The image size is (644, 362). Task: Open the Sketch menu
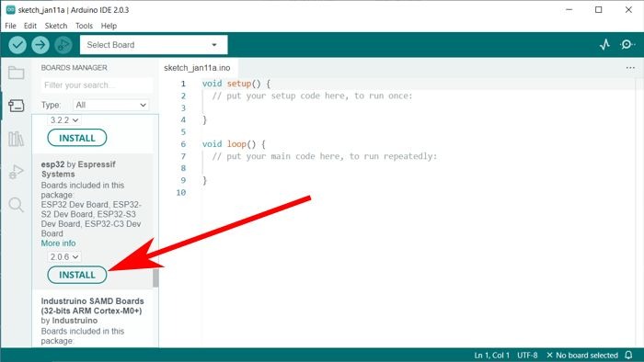[x=56, y=26]
